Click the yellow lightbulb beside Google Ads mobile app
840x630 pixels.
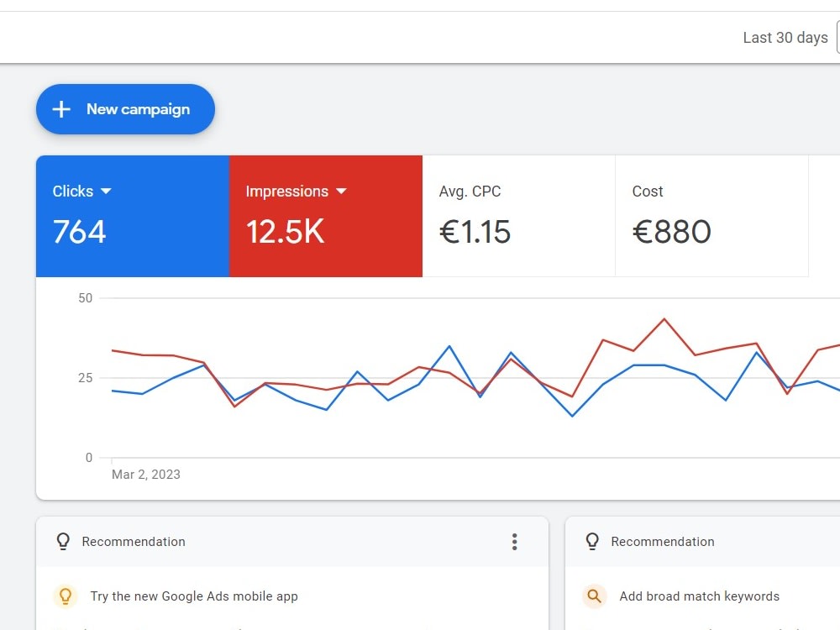point(66,596)
